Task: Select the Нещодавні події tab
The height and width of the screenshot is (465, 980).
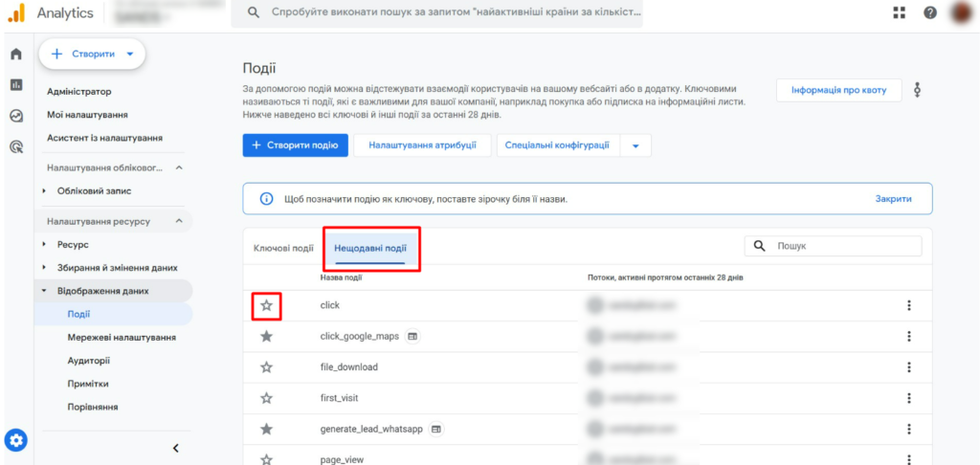Action: pos(369,248)
